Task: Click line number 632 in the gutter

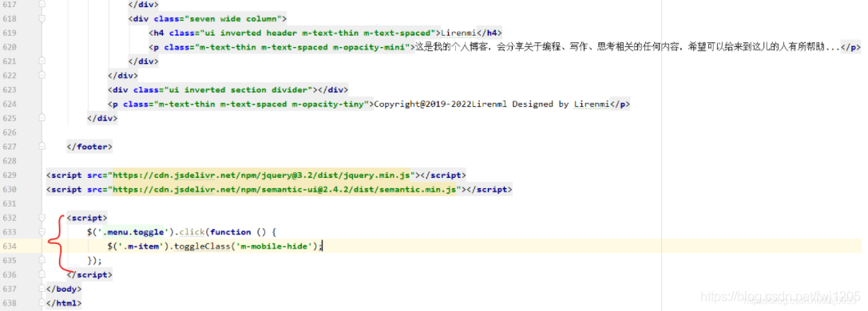Action: [x=10, y=218]
